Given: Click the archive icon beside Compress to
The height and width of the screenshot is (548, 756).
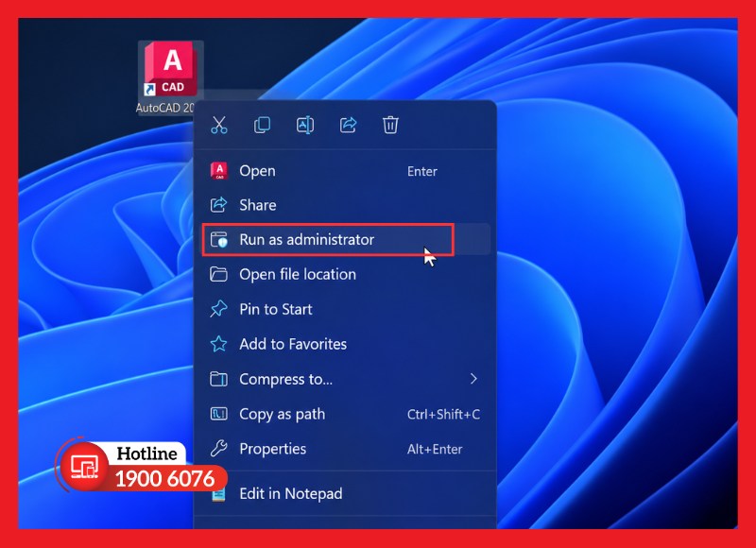Looking at the screenshot, I should (x=219, y=379).
